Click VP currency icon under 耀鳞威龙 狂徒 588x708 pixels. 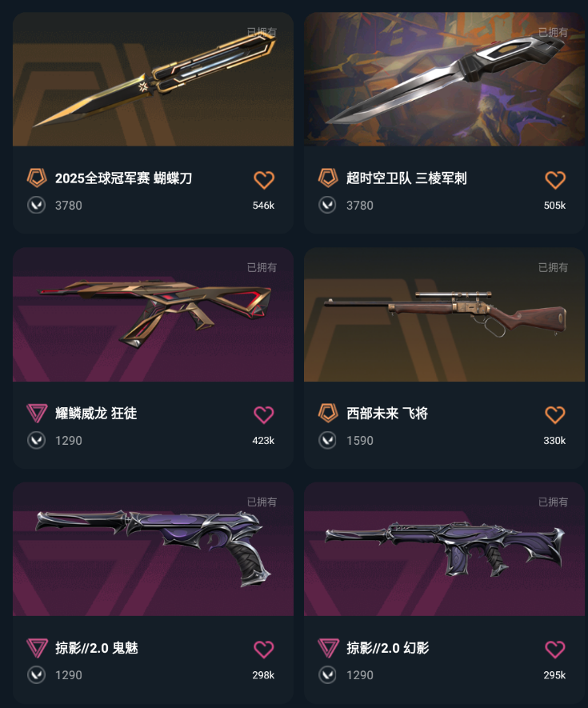tap(36, 440)
